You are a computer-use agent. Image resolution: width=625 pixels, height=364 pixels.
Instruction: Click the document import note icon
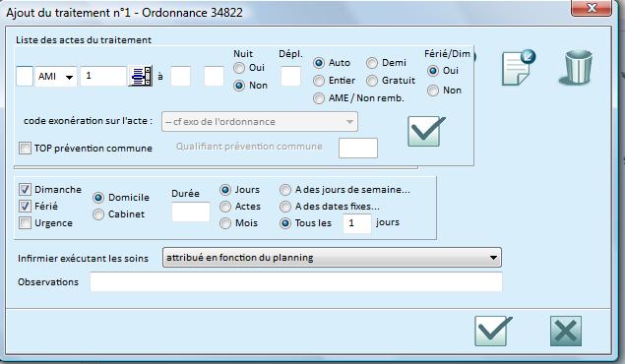pos(518,67)
